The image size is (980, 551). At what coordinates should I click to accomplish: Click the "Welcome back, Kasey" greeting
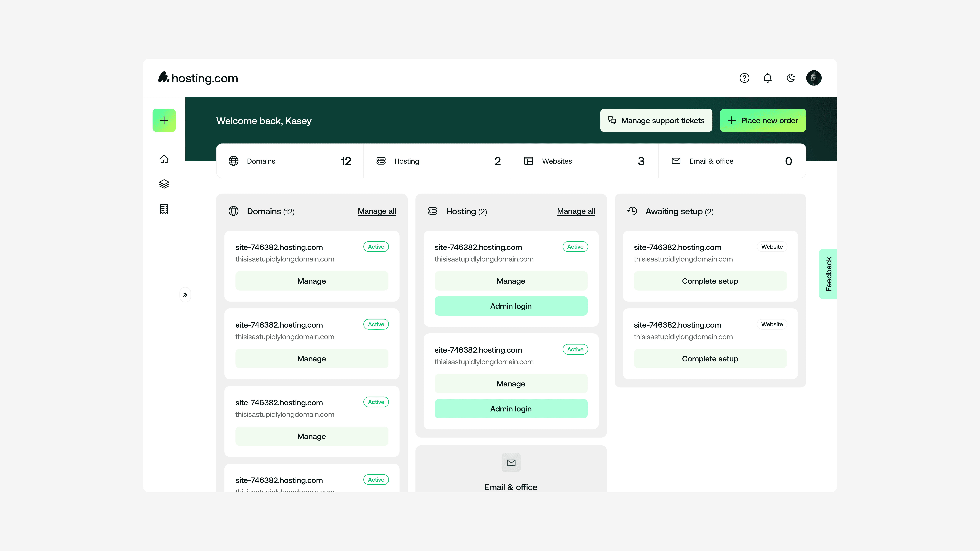tap(264, 121)
